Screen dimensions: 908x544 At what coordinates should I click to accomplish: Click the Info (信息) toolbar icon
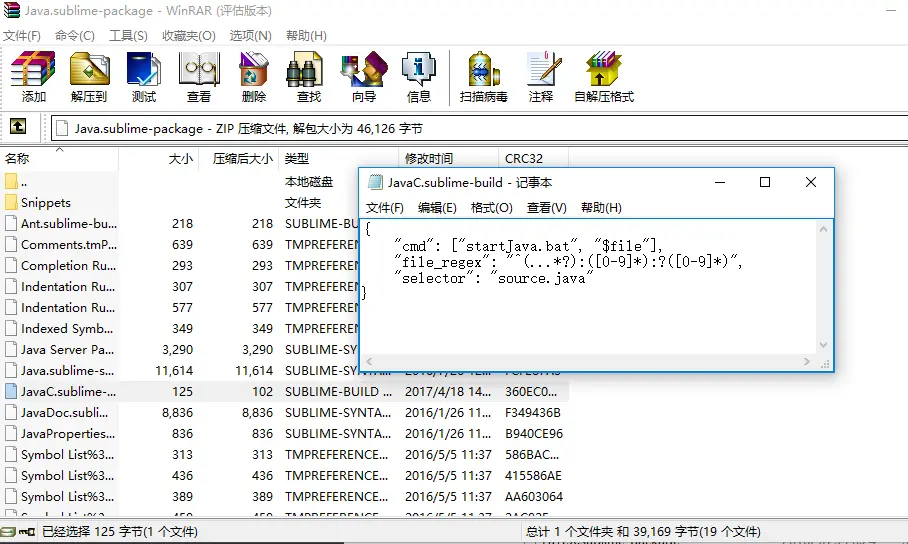(x=419, y=76)
